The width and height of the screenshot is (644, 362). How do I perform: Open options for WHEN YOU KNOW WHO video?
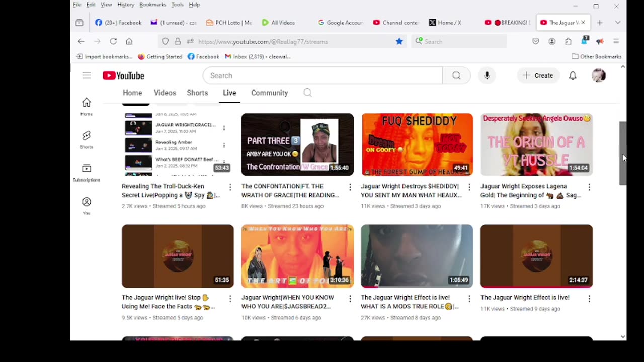click(350, 298)
